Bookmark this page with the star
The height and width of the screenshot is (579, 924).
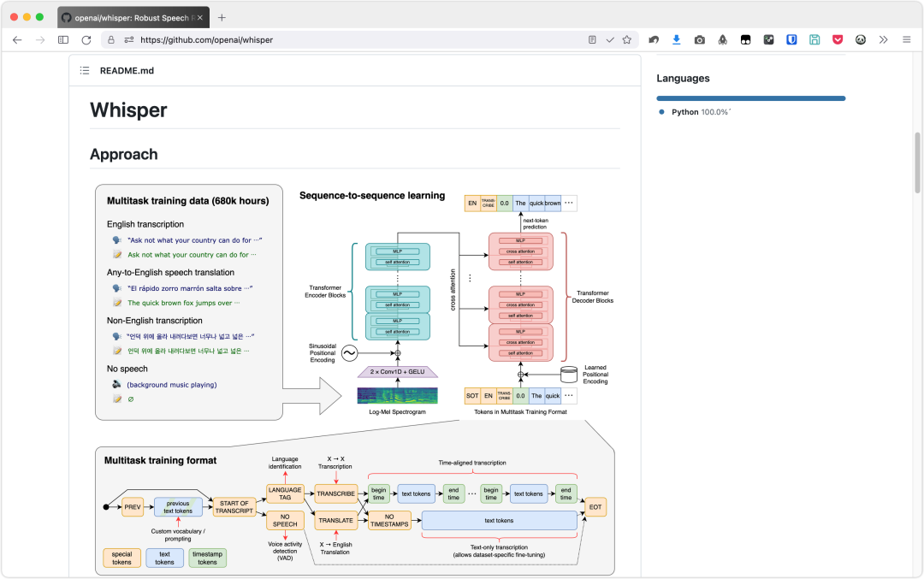[627, 39]
